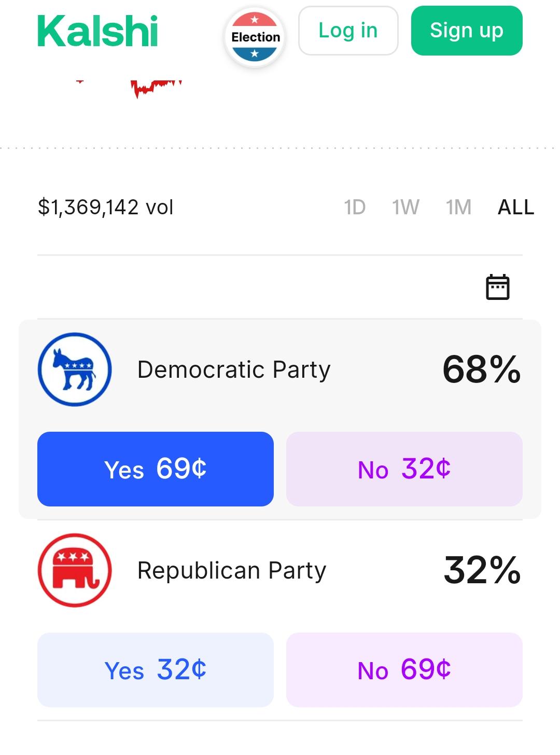The height and width of the screenshot is (755, 560).
Task: Click the Kalshi logo
Action: pos(97,31)
